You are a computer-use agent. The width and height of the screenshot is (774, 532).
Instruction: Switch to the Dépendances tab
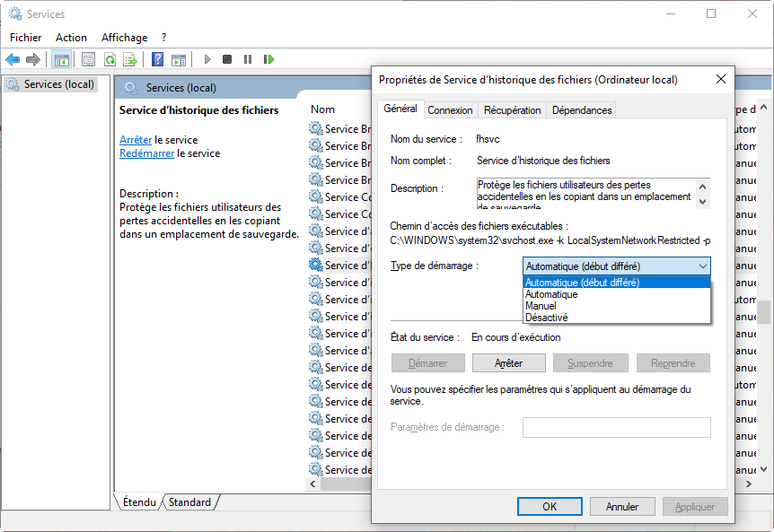point(582,110)
